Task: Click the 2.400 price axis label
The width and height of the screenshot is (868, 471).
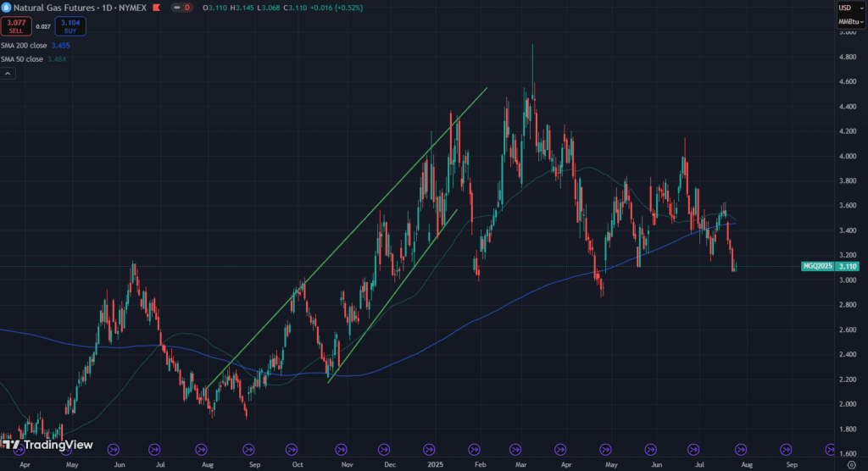Action: [848, 355]
